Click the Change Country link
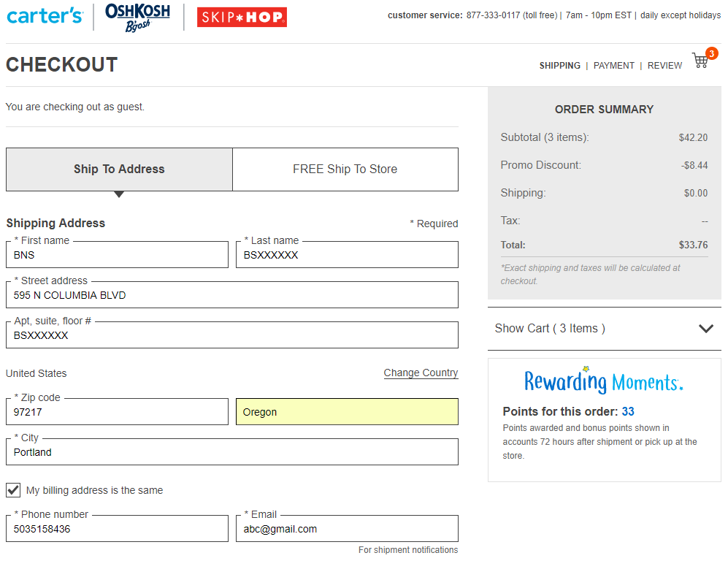 tap(421, 373)
